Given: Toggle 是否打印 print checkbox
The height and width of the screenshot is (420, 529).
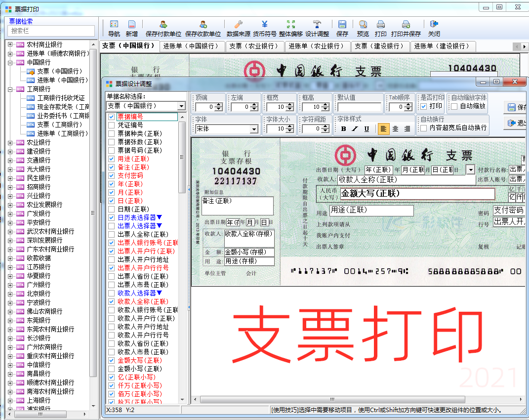Looking at the screenshot, I should (x=424, y=106).
